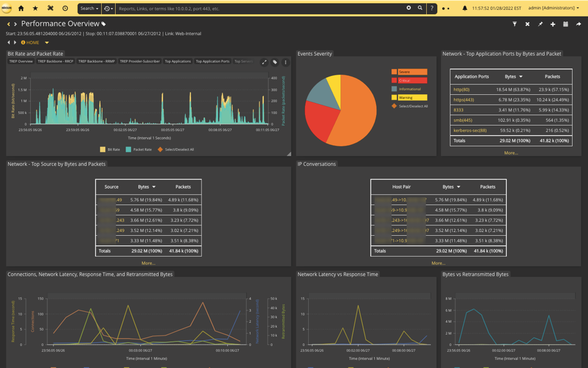Screen dimensions: 588x368
Task: Open the help question mark icon
Action: coord(431,9)
